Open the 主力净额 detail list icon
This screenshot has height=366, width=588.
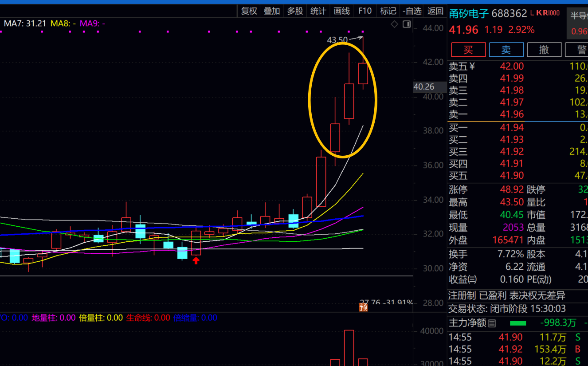pyautogui.click(x=492, y=323)
